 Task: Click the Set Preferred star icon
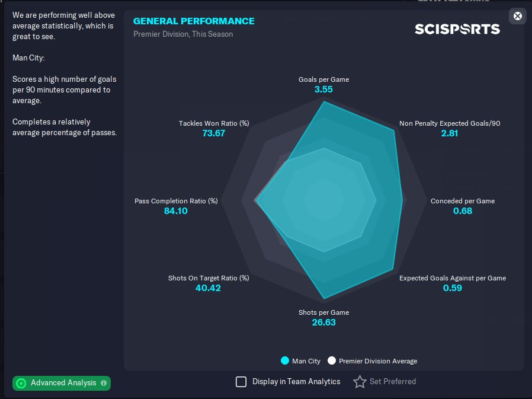[x=360, y=382]
